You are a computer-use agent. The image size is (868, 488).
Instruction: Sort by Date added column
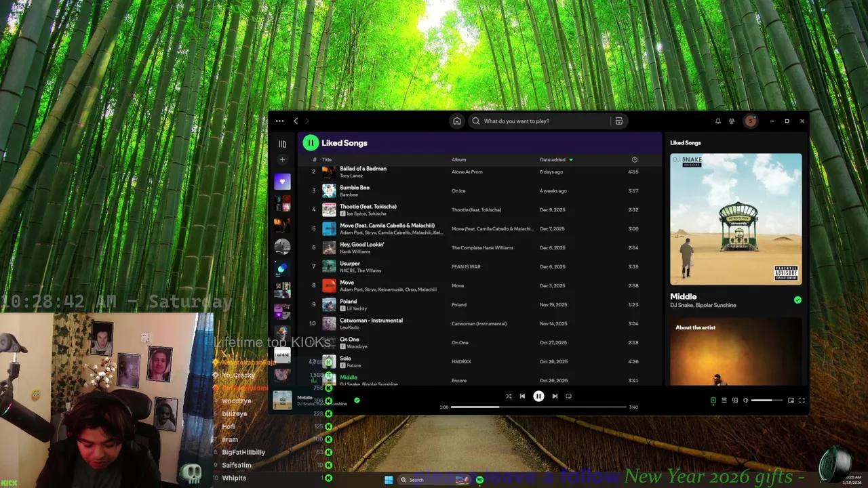[x=556, y=160]
